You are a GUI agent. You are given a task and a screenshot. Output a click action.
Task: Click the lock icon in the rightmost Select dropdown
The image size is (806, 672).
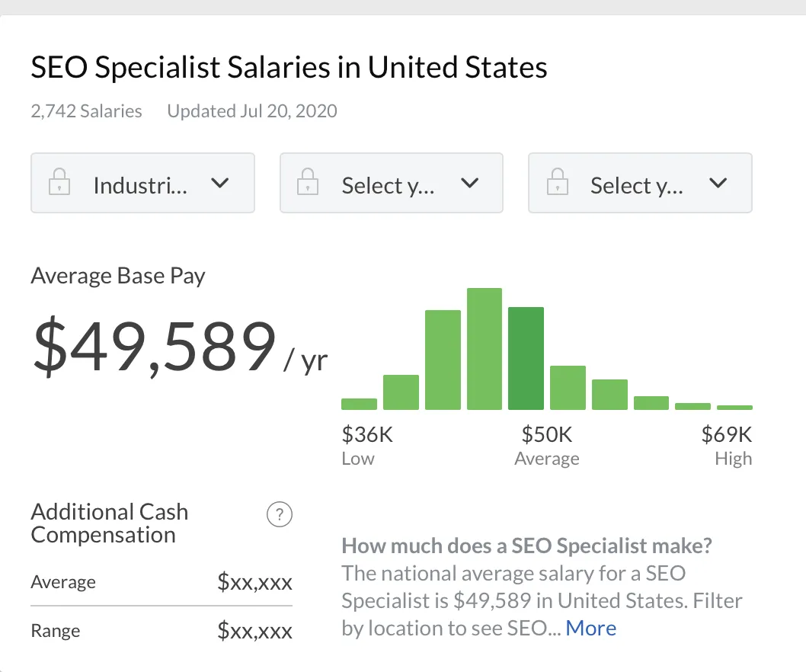557,182
